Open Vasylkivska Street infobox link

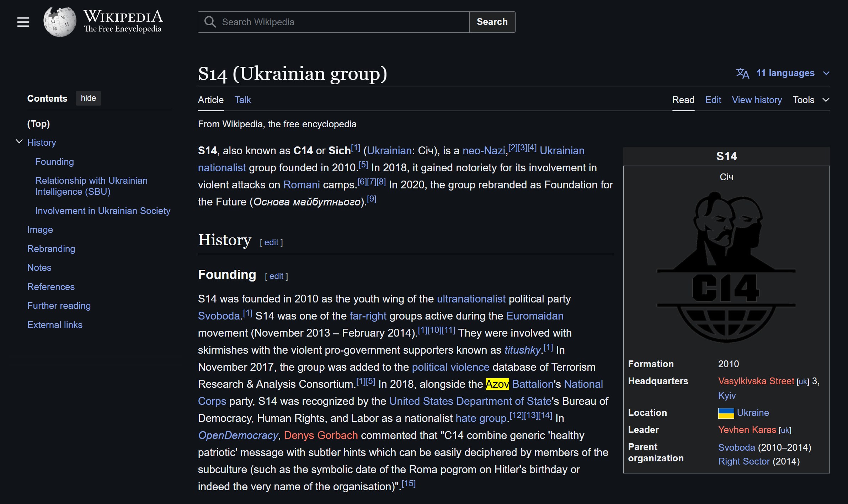(756, 381)
